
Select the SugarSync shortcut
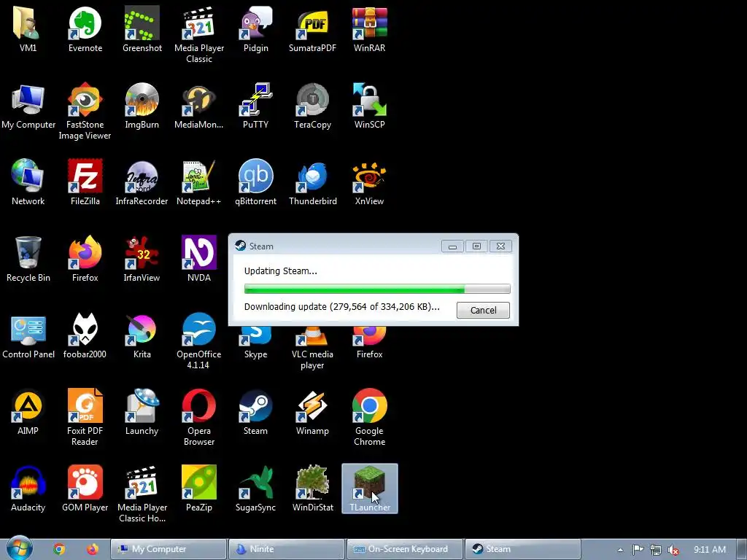pyautogui.click(x=256, y=489)
